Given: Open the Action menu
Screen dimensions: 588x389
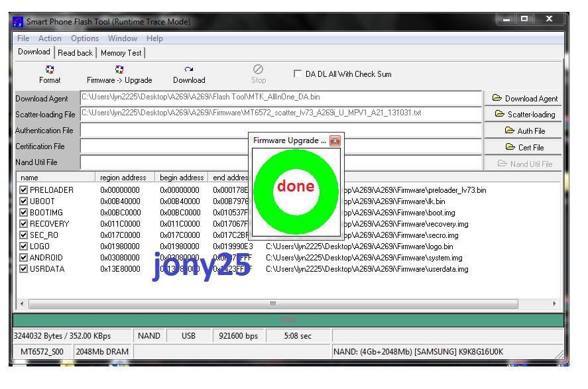Looking at the screenshot, I should 50,38.
